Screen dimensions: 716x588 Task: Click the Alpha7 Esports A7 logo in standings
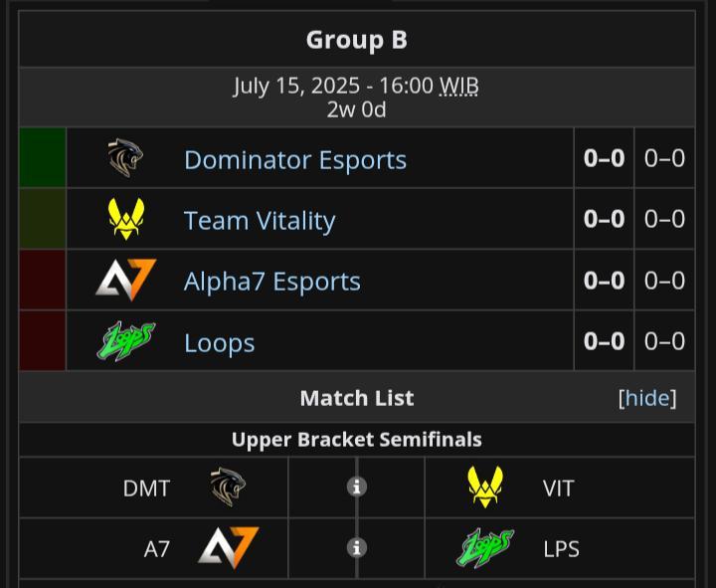[126, 280]
